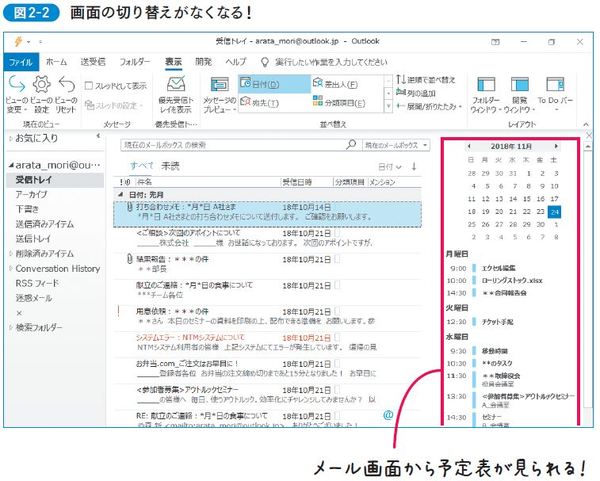Open the File (ファイル) tab
This screenshot has height=481, width=600.
pyautogui.click(x=21, y=62)
